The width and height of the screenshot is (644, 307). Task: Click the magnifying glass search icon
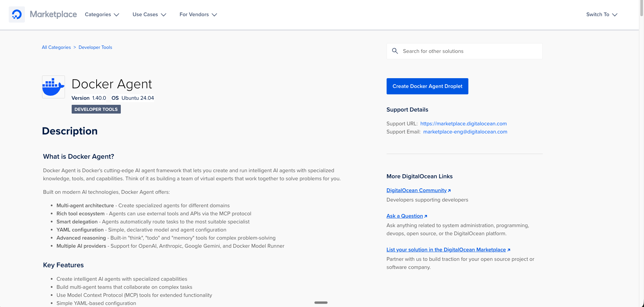click(395, 51)
